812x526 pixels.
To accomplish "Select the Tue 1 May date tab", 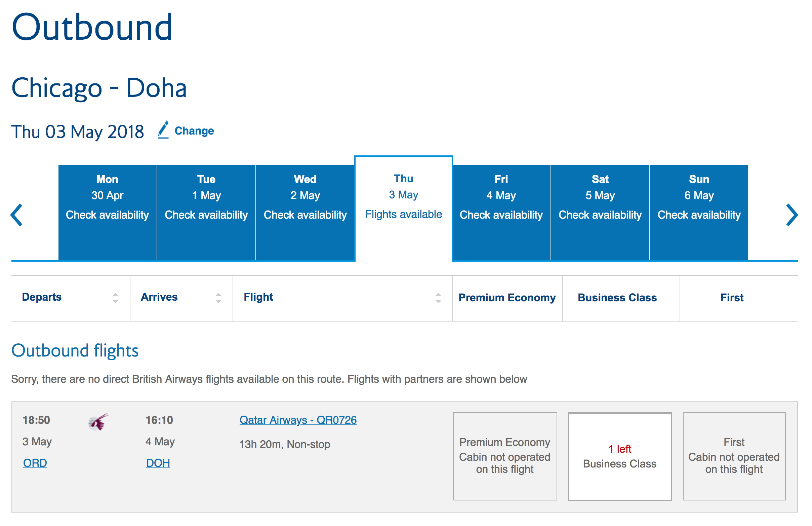I will pyautogui.click(x=206, y=212).
